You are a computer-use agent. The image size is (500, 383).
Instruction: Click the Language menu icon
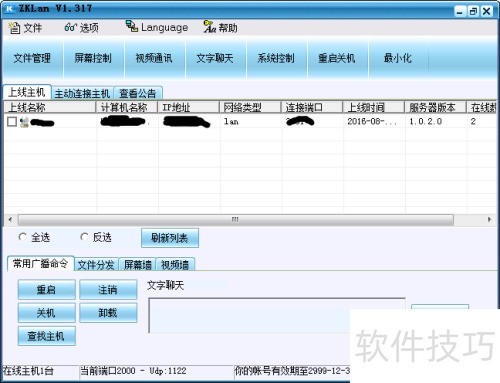pos(132,26)
